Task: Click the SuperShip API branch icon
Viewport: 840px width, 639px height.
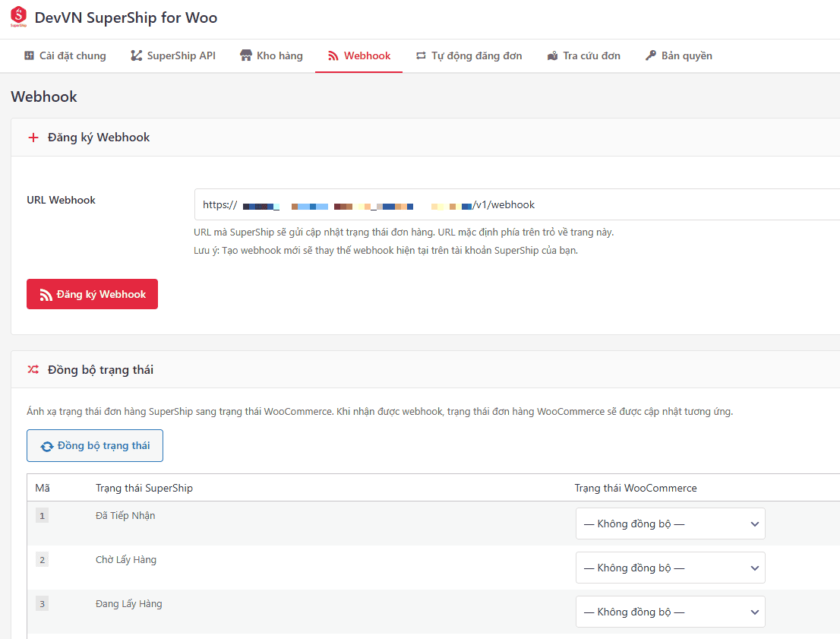Action: coord(137,56)
